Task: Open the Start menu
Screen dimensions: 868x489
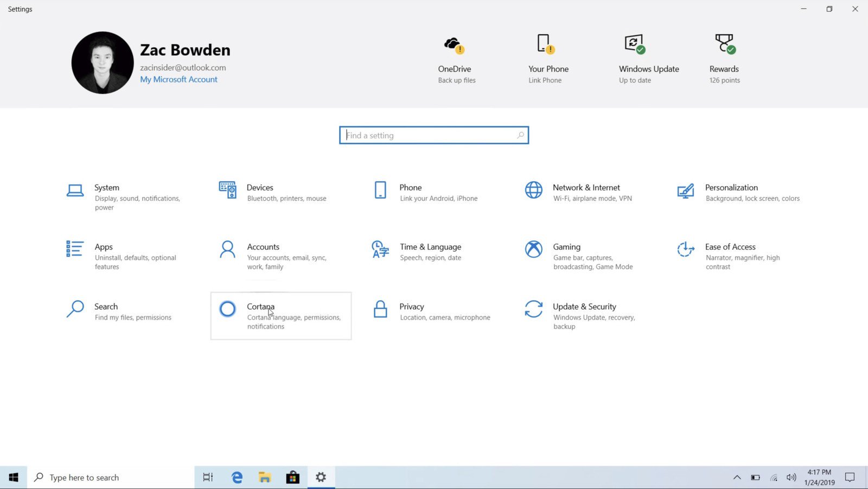Action: click(x=14, y=477)
